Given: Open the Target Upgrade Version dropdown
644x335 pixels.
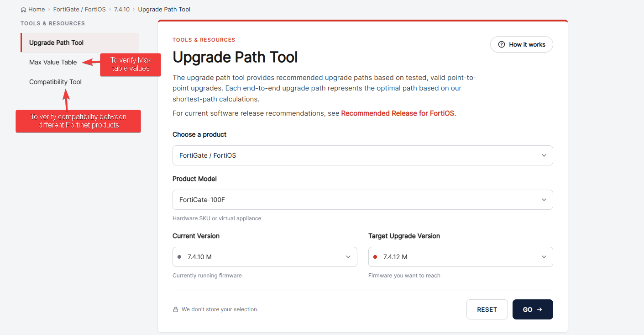Looking at the screenshot, I should (461, 257).
